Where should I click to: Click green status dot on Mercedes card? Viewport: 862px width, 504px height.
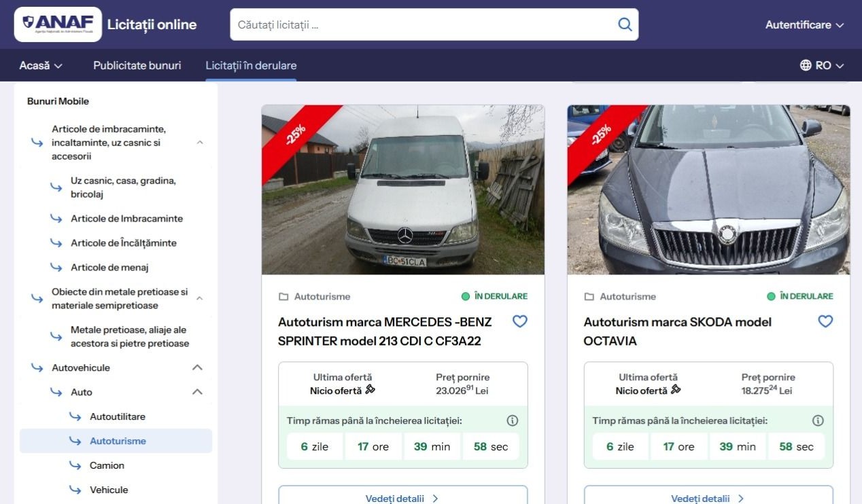(x=466, y=296)
